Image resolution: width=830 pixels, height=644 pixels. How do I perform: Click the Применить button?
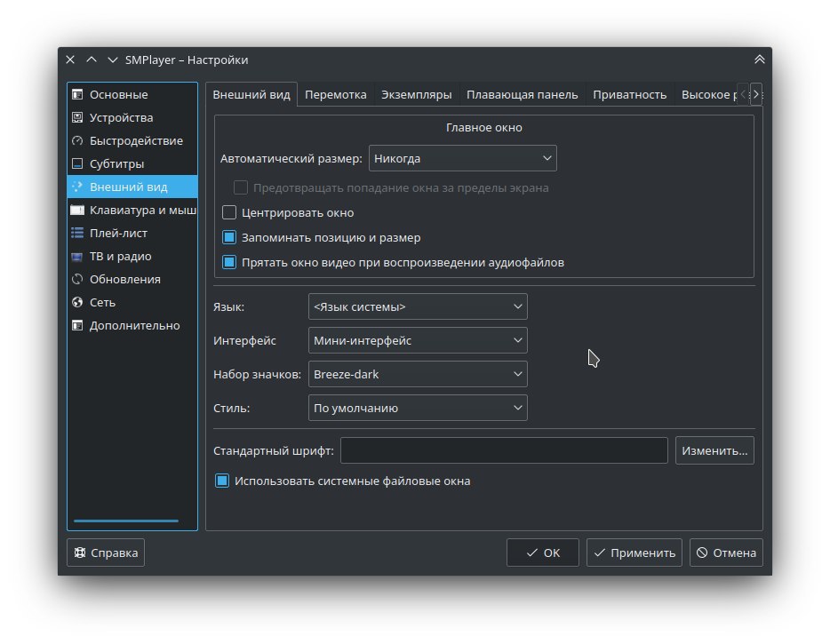click(x=634, y=553)
